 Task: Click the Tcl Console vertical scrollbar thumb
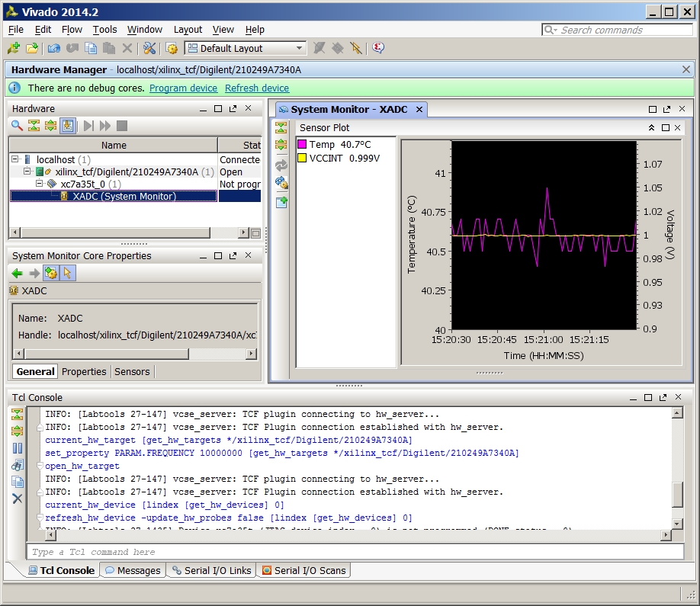(x=677, y=495)
